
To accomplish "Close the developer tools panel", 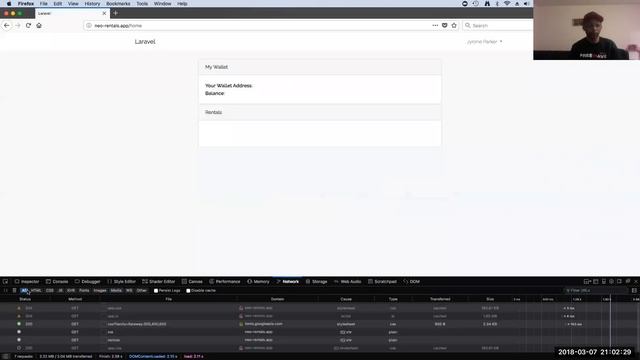I will (636, 281).
